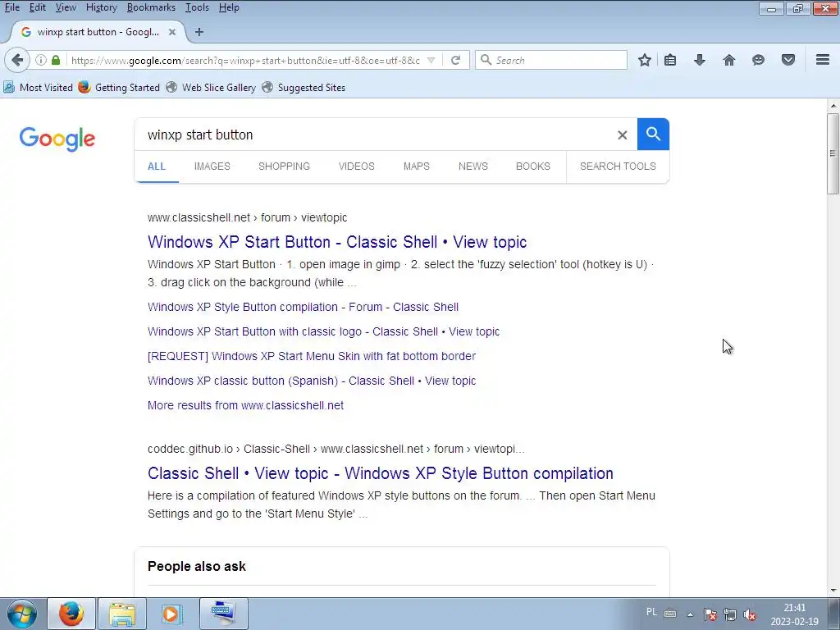Switch to the Books results tab
840x630 pixels.
533,166
